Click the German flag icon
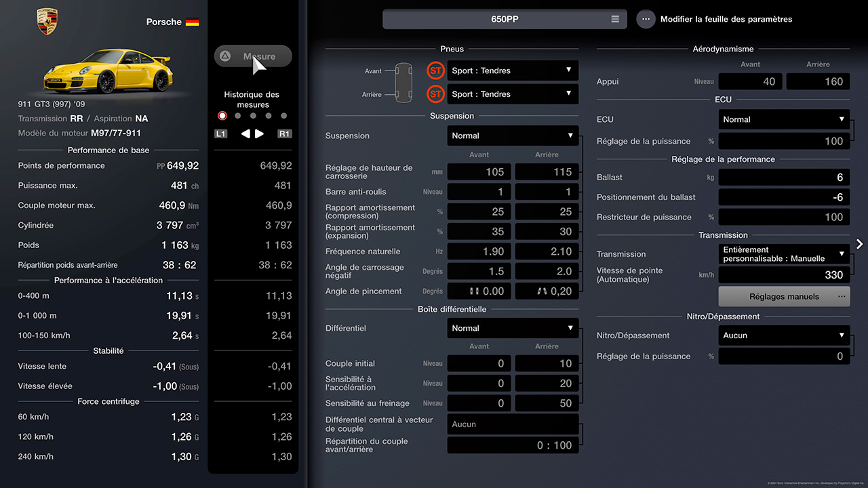 coord(193,22)
